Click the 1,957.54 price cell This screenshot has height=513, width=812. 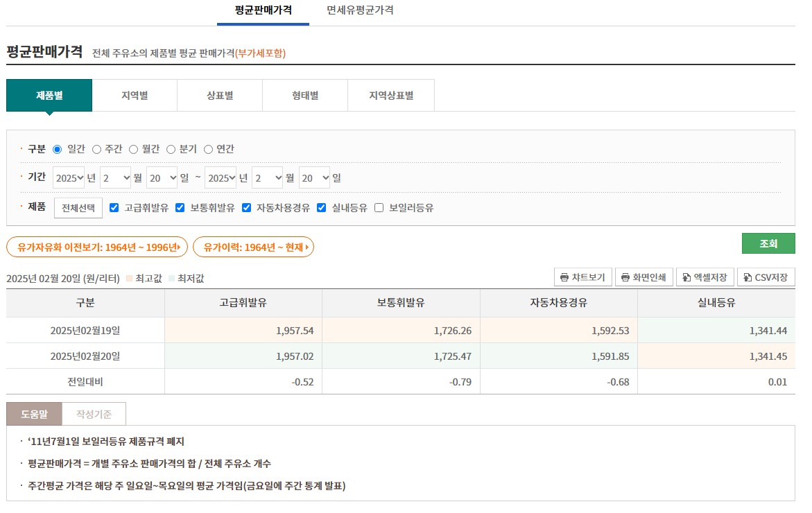[x=243, y=330]
